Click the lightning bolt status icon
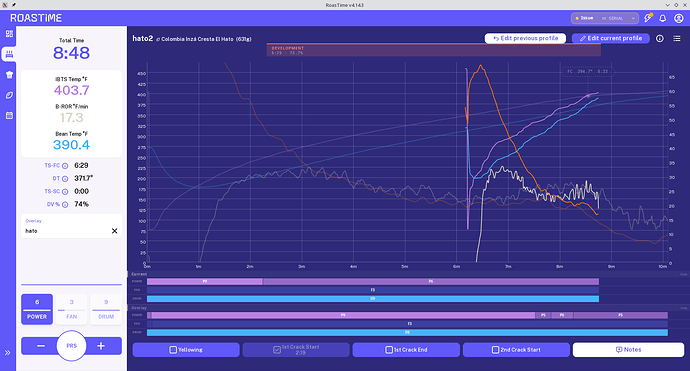Image resolution: width=690 pixels, height=371 pixels. pos(648,18)
